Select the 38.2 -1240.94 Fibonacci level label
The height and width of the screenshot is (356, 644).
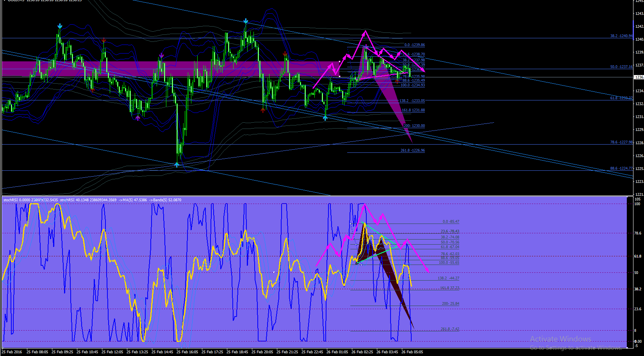[621, 36]
